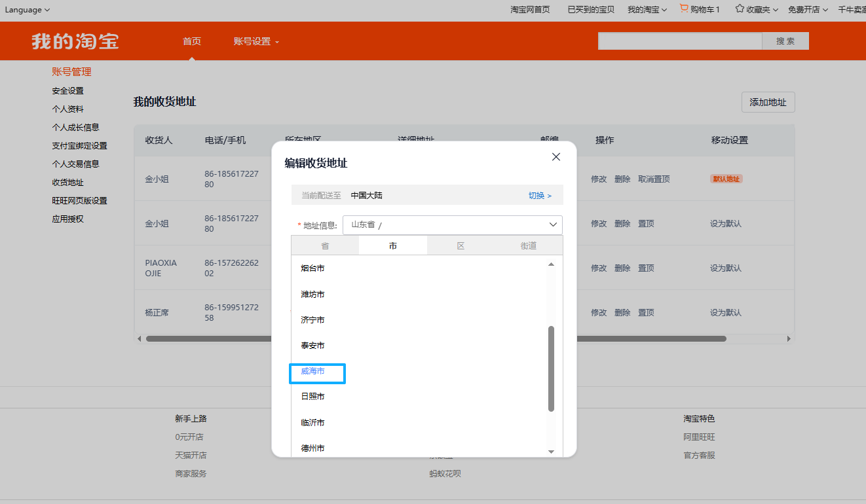
Task: Select 威海市 from the city list
Action: pos(313,371)
